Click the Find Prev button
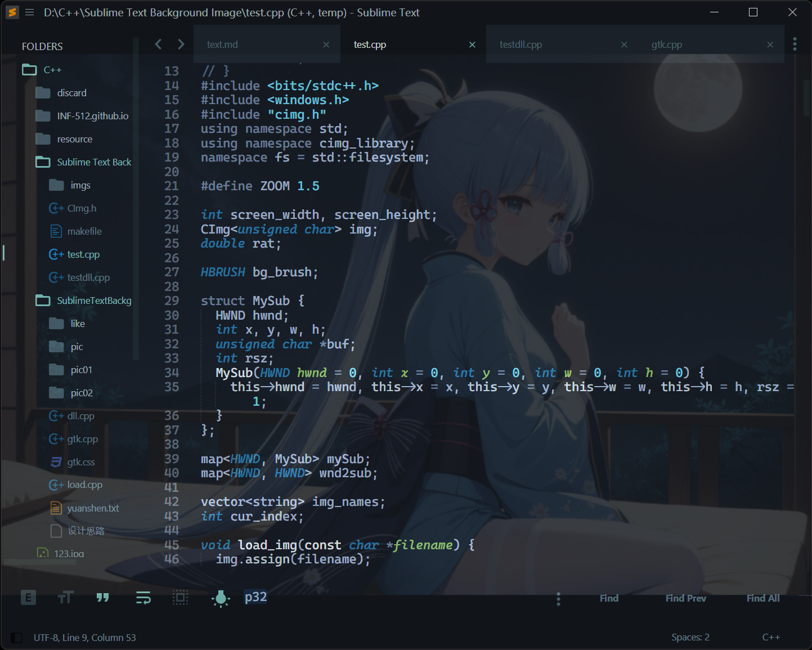The height and width of the screenshot is (650, 812). pos(685,598)
